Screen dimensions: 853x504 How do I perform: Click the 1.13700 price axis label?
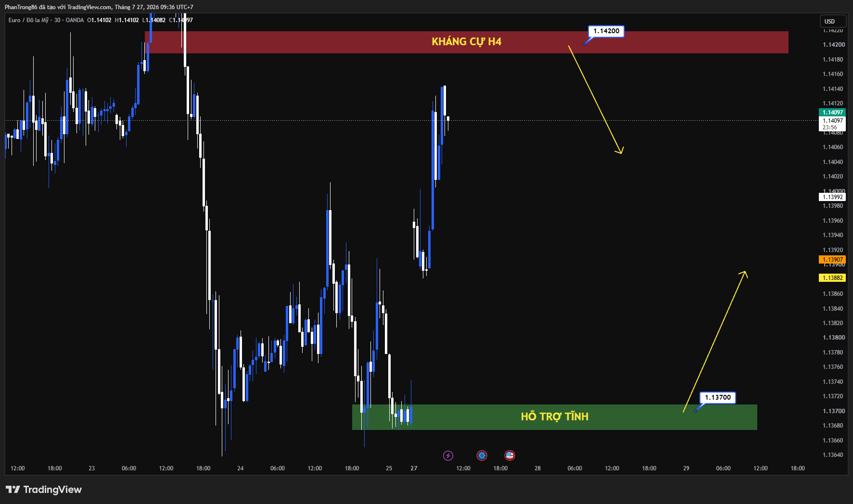[x=833, y=411]
